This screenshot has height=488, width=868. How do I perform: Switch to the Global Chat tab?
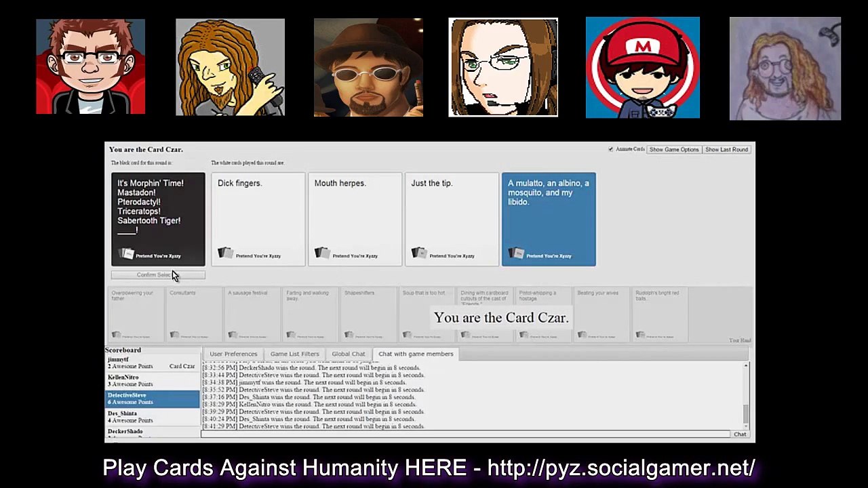tap(348, 354)
